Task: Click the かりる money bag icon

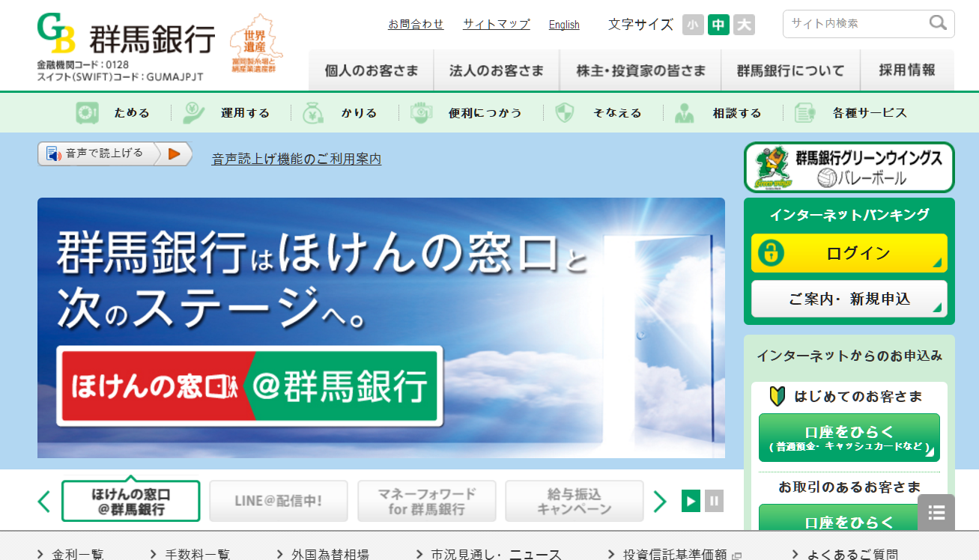Action: (312, 113)
